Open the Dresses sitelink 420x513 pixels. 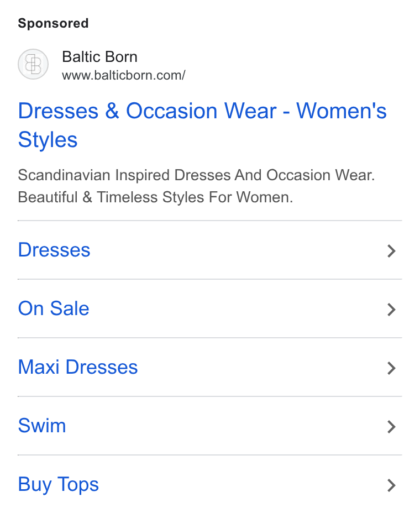[x=54, y=250]
